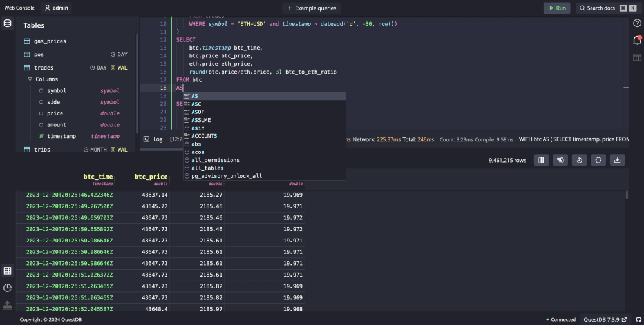
Task: Choose ASSUME from the autocomplete list
Action: [265, 120]
